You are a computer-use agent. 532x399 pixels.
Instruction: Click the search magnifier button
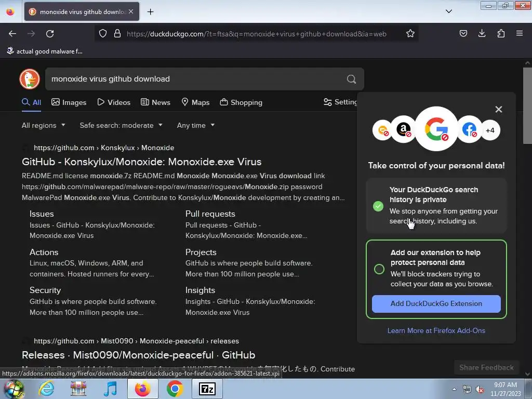coord(352,79)
